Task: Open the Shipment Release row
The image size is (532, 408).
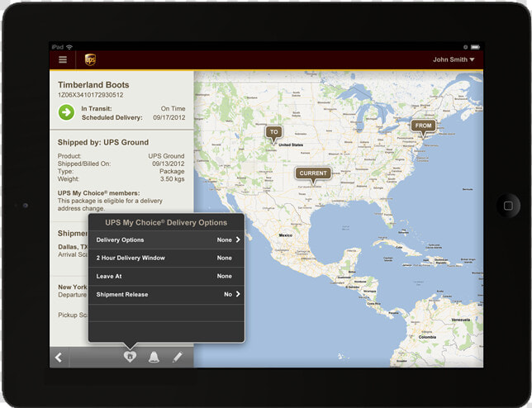Action: click(x=166, y=294)
